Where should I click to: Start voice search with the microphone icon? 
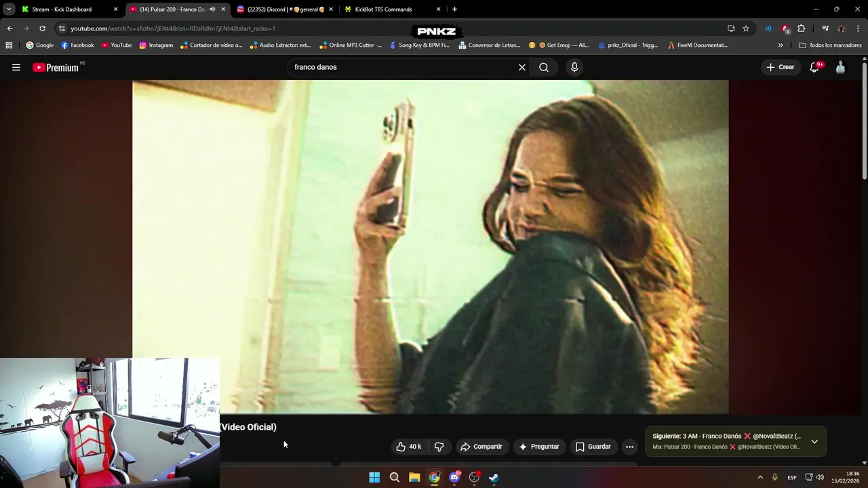(x=574, y=67)
